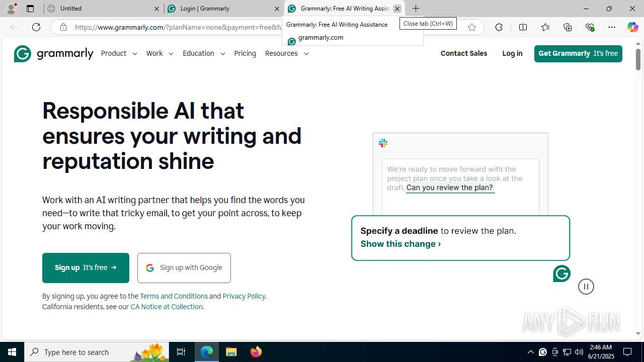Click Show this change suggestion link
The height and width of the screenshot is (362, 644).
click(x=400, y=244)
